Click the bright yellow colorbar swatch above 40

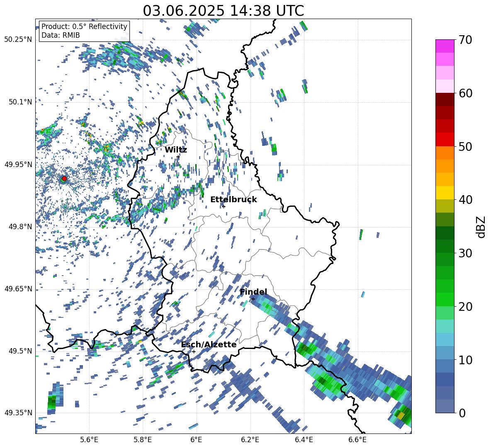(x=445, y=192)
